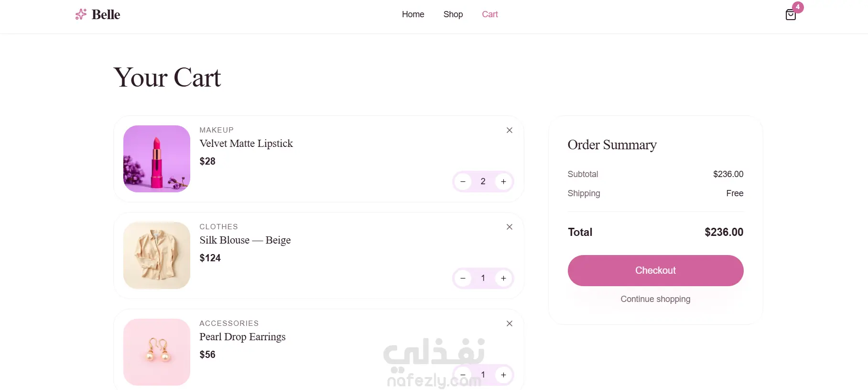Screen dimensions: 868x390
Task: Remove Pearl Drop Earrings from cart
Action: click(x=510, y=323)
